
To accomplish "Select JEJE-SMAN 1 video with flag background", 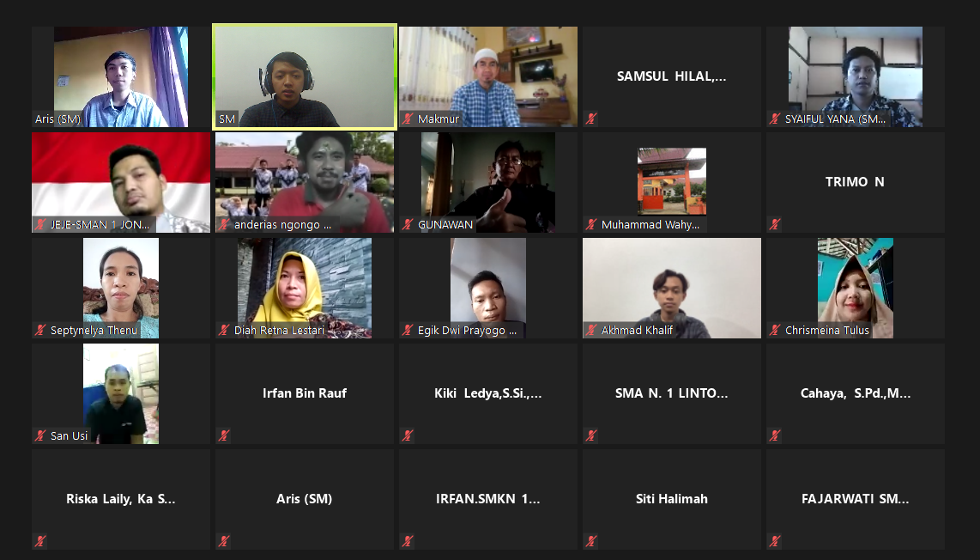I will [121, 182].
